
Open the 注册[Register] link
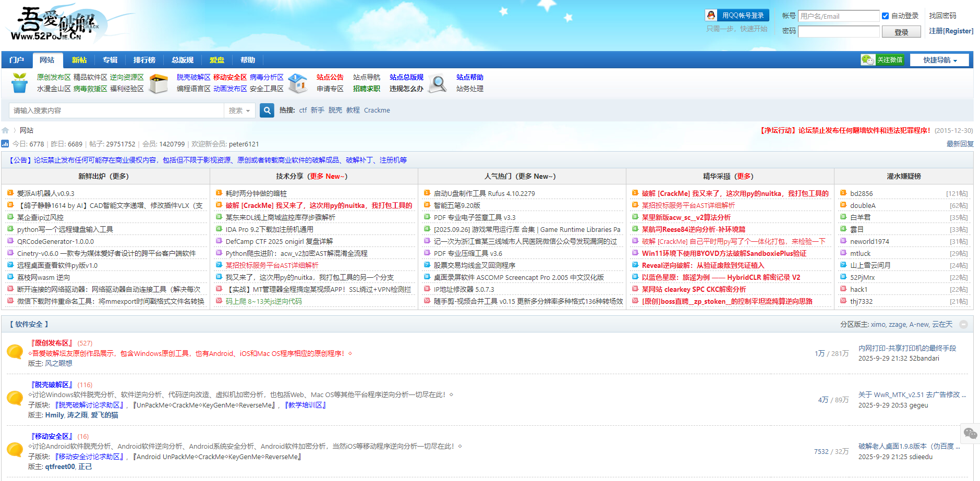(x=951, y=31)
